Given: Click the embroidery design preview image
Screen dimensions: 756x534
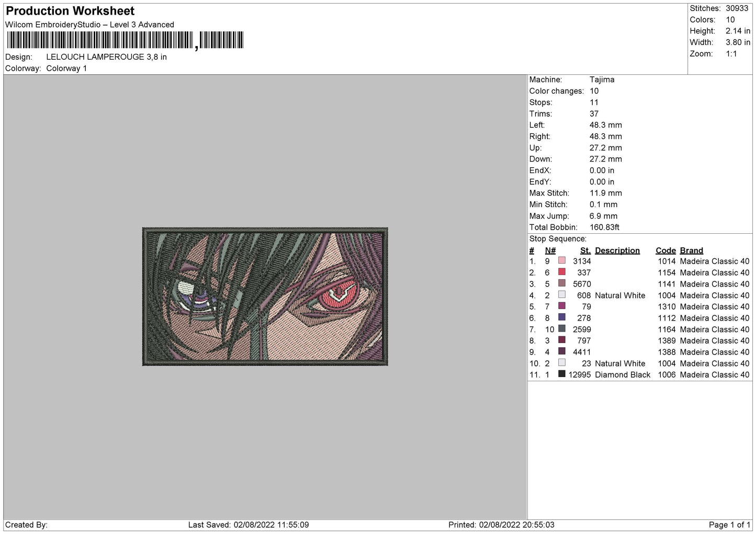Looking at the screenshot, I should coord(265,296).
